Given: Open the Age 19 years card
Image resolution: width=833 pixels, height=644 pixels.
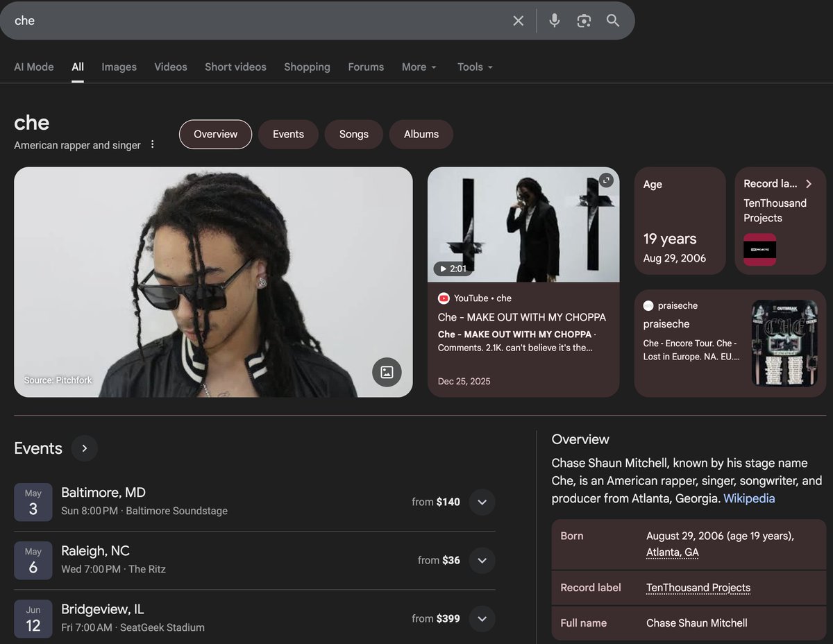Looking at the screenshot, I should pos(680,221).
